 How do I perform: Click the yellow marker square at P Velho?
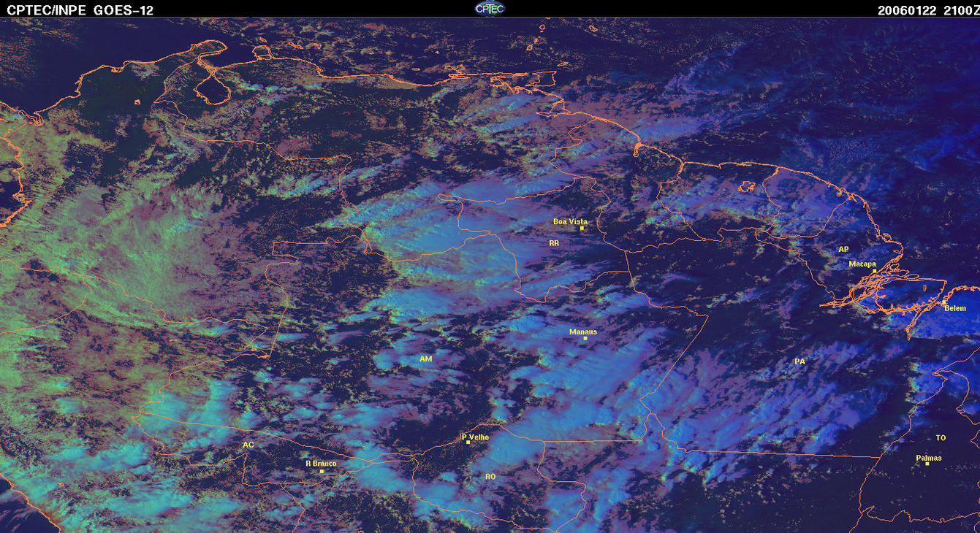point(468,442)
